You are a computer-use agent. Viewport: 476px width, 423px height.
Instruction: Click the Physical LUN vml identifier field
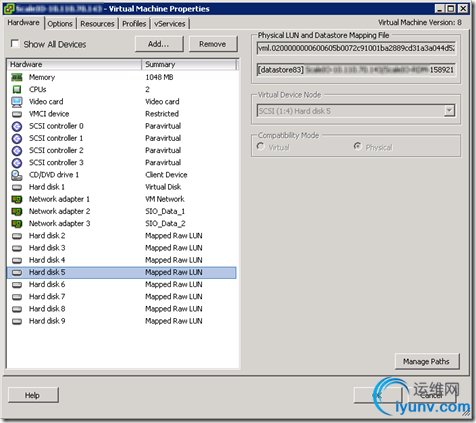tap(356, 48)
